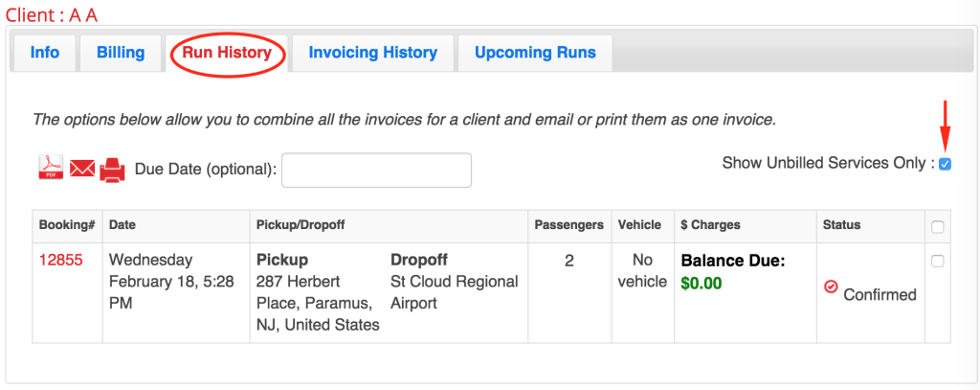Image resolution: width=980 pixels, height=390 pixels.
Task: Open the Upcoming Runs tab
Action: coord(535,53)
